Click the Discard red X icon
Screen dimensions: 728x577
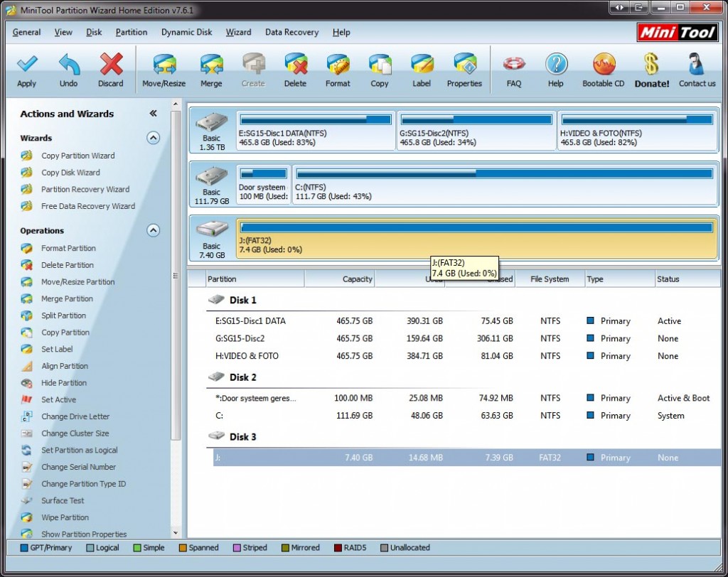coord(111,64)
